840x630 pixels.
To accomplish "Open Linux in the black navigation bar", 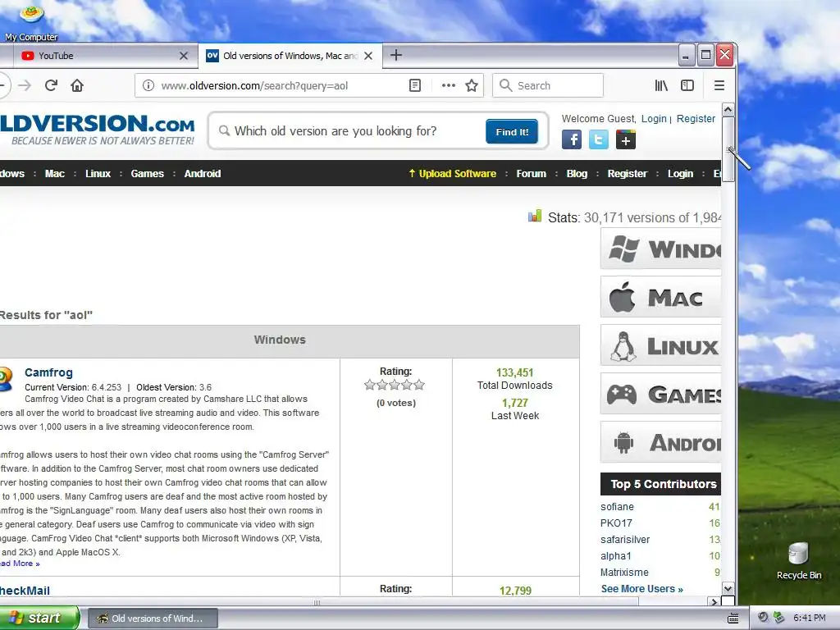I will (98, 174).
